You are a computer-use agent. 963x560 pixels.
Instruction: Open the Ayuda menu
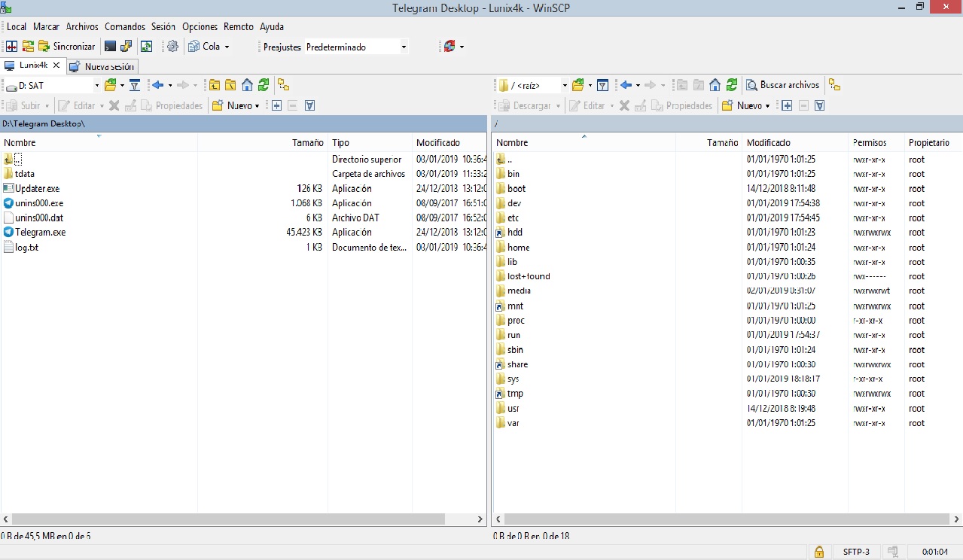click(x=272, y=26)
